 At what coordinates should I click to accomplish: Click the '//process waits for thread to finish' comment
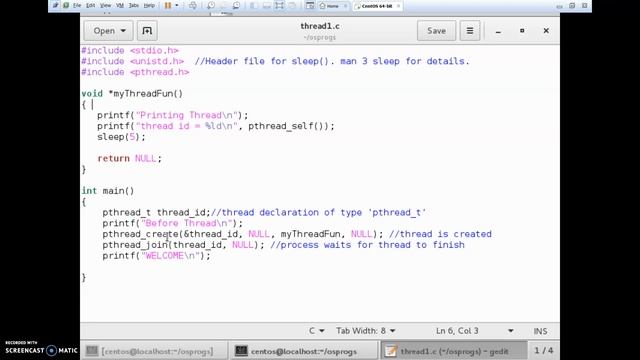tap(367, 245)
